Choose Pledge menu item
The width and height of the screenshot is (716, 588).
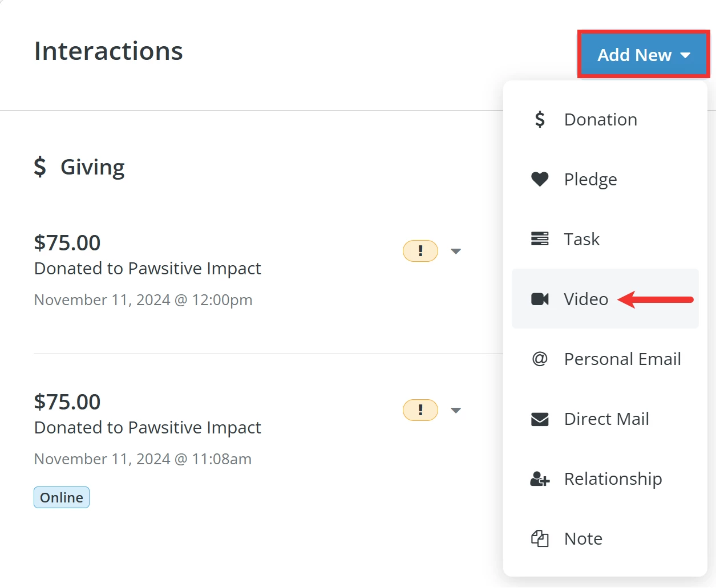tap(590, 180)
